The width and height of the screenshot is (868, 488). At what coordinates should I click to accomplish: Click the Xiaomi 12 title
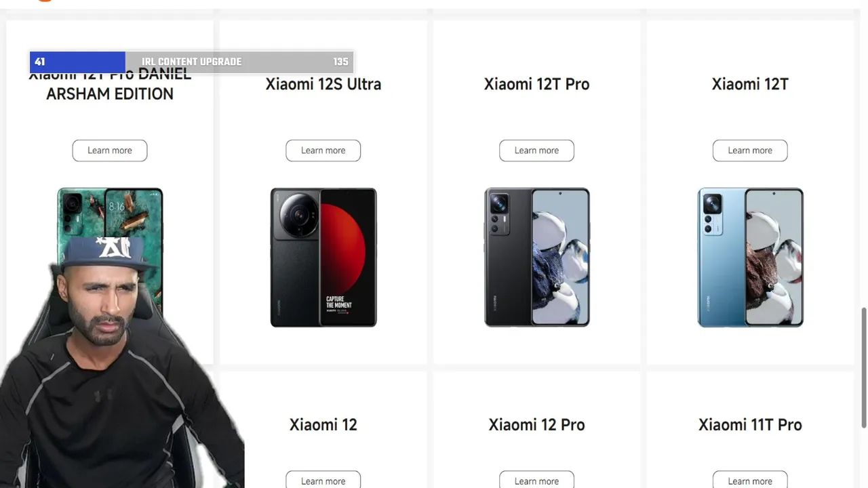(x=323, y=425)
